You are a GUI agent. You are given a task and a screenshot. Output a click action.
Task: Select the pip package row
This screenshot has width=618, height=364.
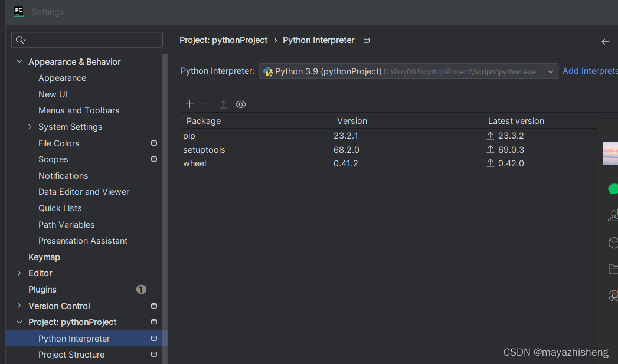click(x=390, y=136)
